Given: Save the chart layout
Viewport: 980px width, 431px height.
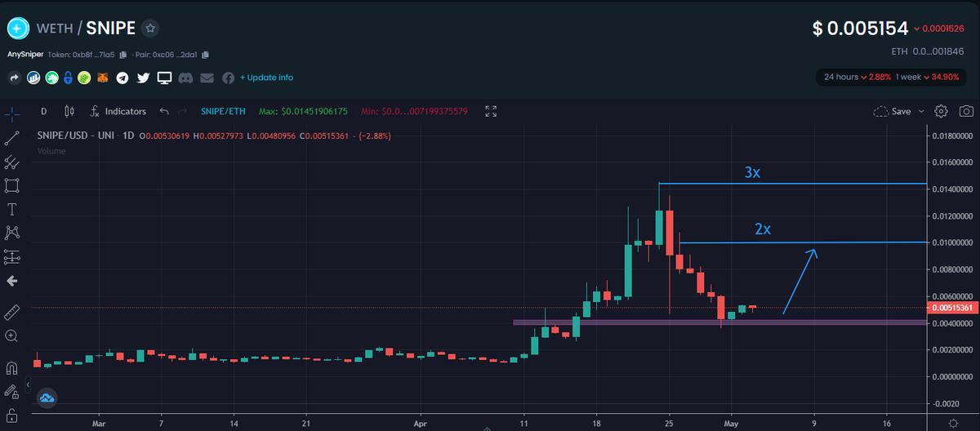Looking at the screenshot, I should [892, 111].
